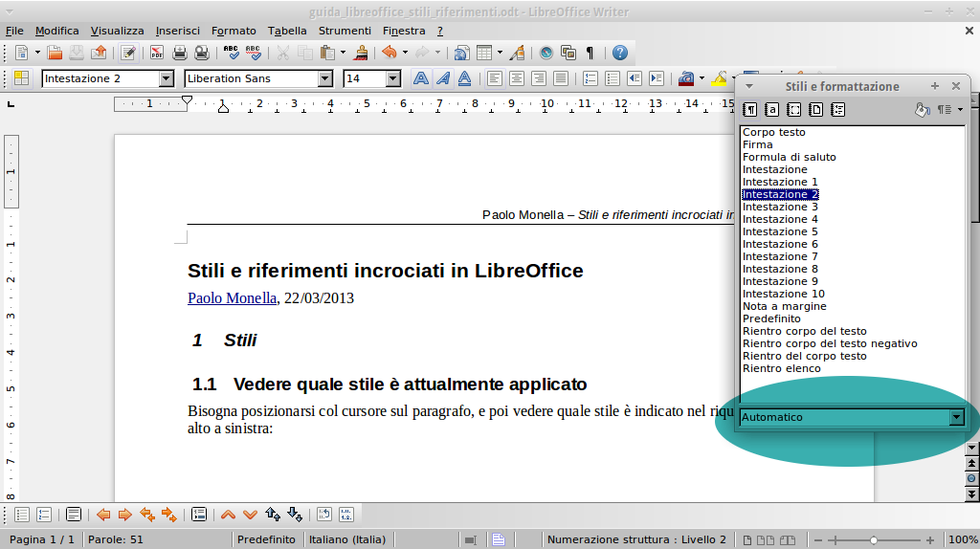Align text right
The width and height of the screenshot is (980, 549).
pos(538,78)
